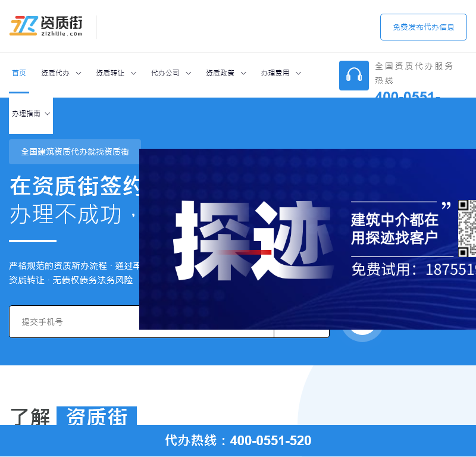Expand chevron next to 代办公司

(x=189, y=73)
